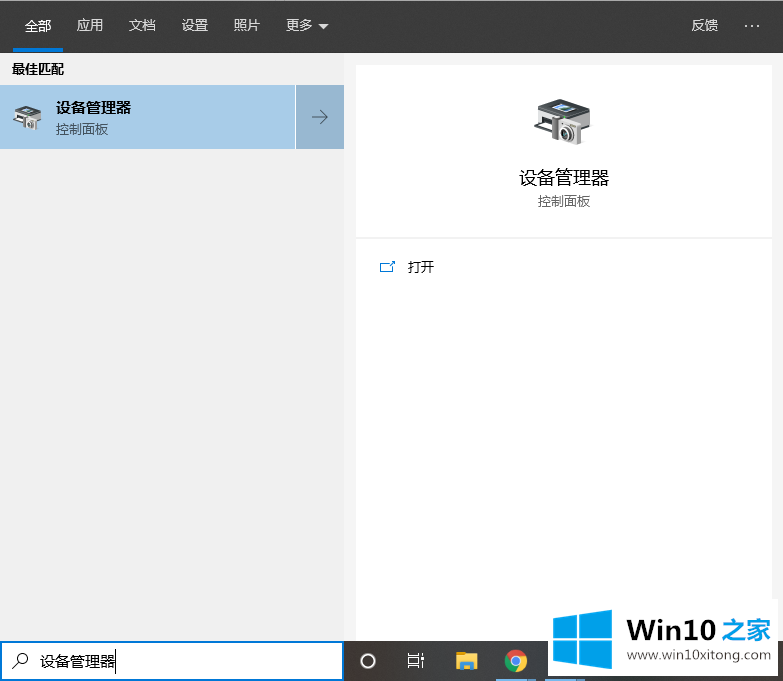
Task: Select the 设备管理器 best match result
Action: tap(147, 117)
